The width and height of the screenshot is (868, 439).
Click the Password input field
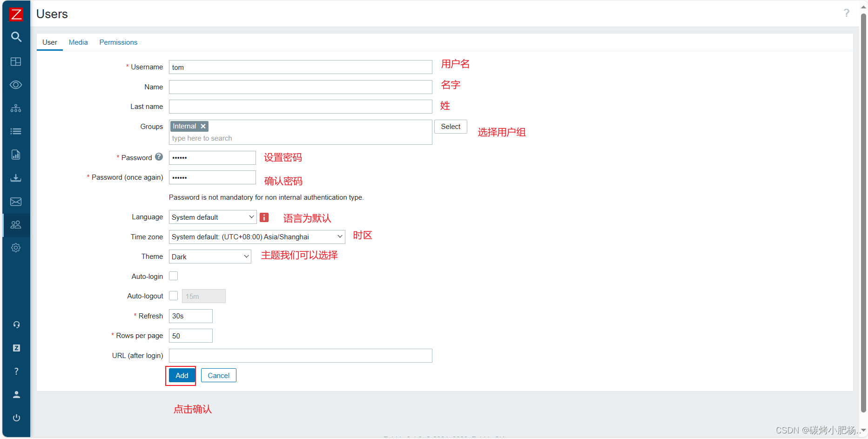(212, 158)
